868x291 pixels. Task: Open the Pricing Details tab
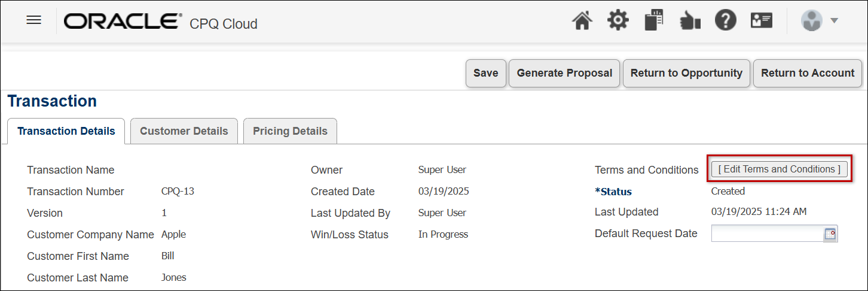(290, 131)
